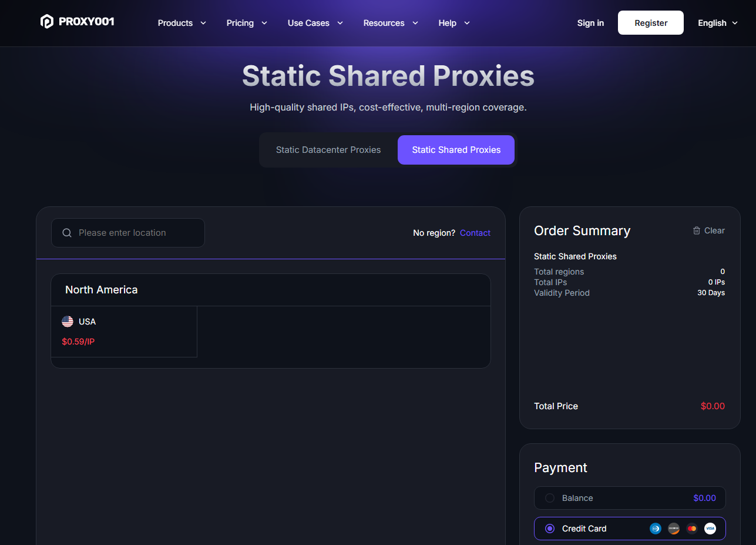This screenshot has height=545, width=756.
Task: Click the PROXY001 logo icon
Action: (46, 22)
